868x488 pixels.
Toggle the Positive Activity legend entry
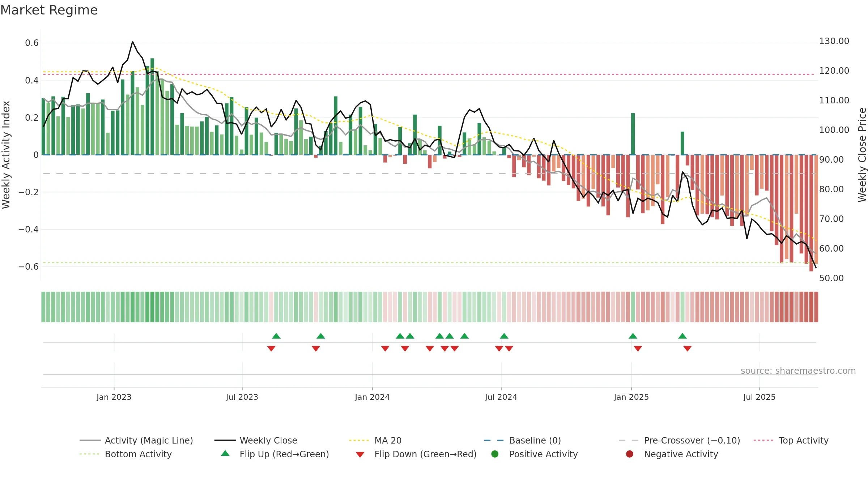click(534, 454)
